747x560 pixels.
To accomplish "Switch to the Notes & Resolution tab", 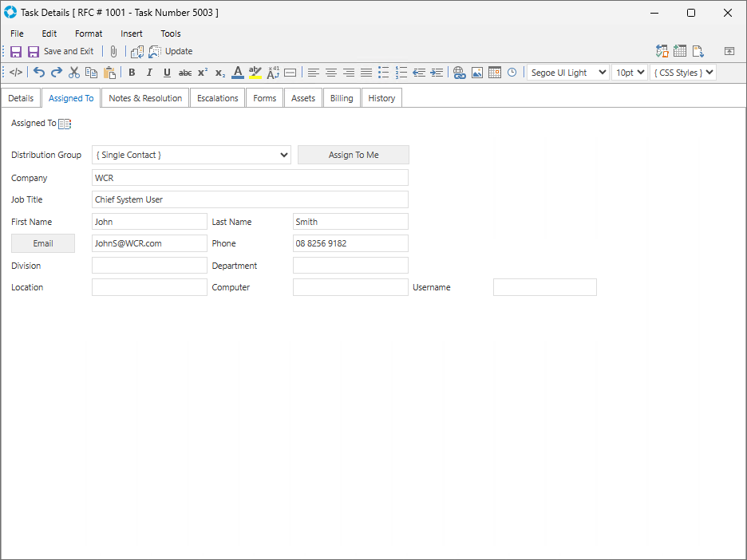I will pyautogui.click(x=145, y=98).
